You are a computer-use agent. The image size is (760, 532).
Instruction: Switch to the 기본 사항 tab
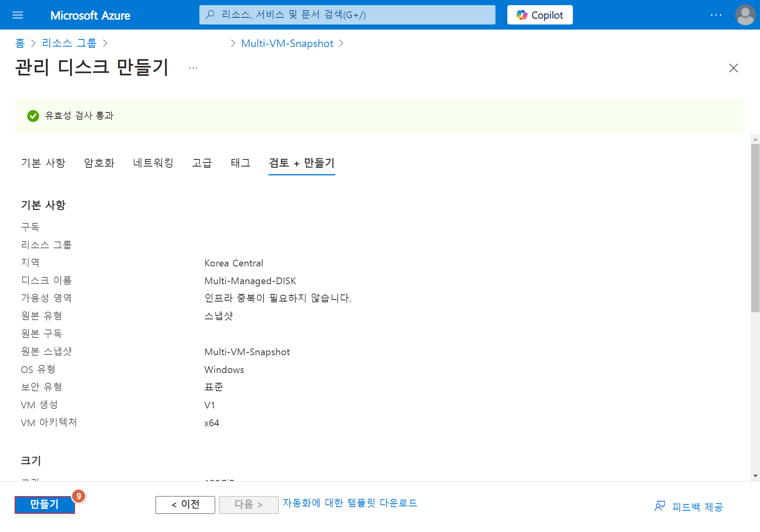(43, 163)
